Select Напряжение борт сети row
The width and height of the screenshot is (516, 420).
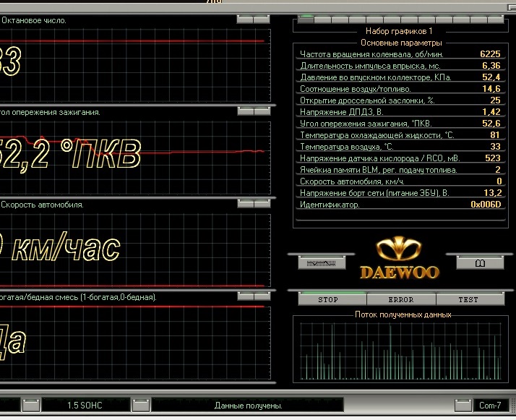(x=400, y=193)
